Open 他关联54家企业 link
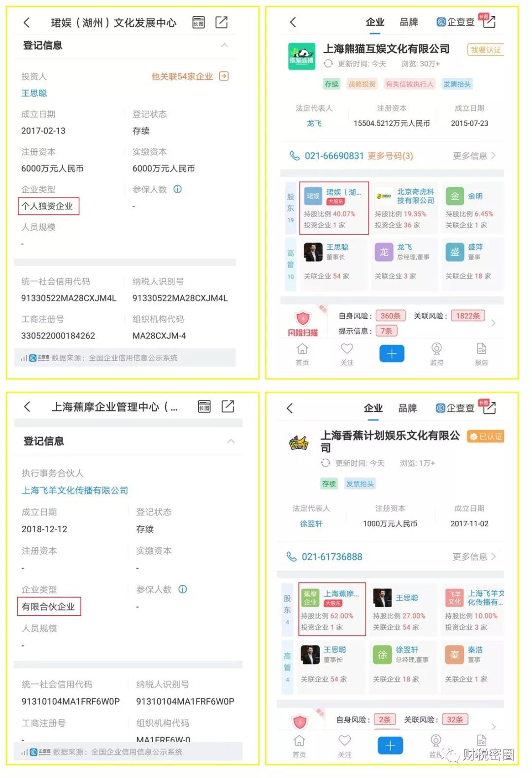 (x=182, y=76)
